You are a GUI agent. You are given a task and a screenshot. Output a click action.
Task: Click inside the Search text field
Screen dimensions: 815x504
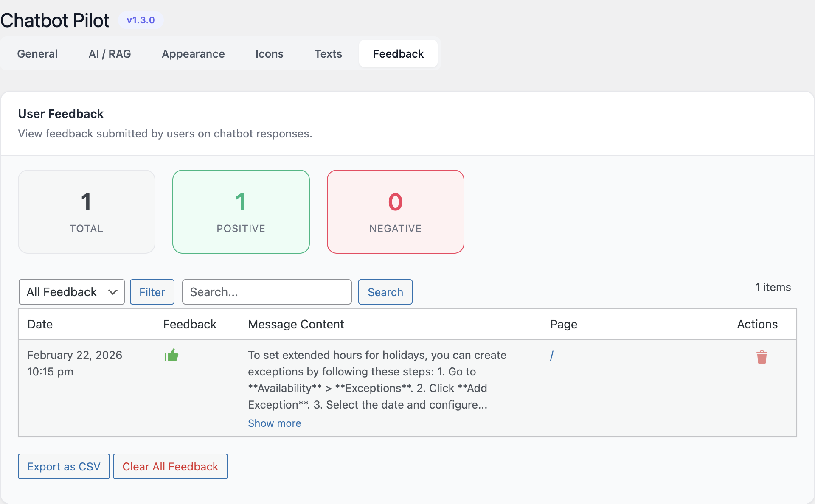pyautogui.click(x=267, y=292)
